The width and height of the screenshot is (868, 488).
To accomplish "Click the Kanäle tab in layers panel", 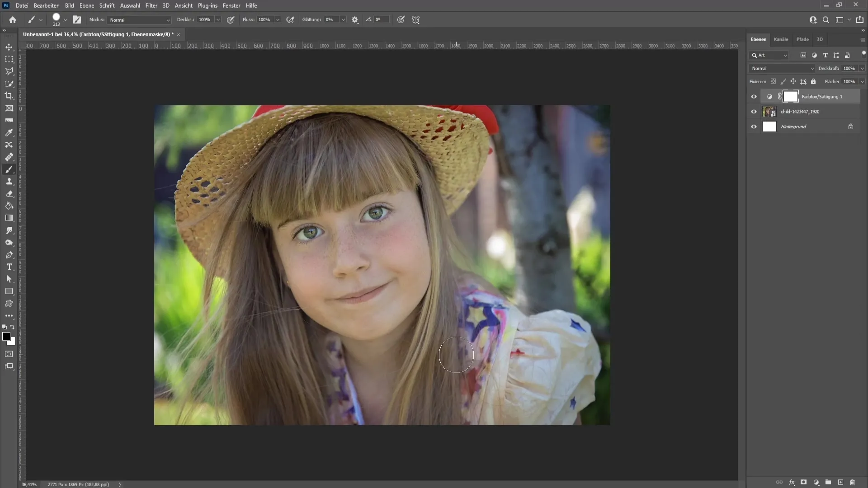I will tap(781, 39).
